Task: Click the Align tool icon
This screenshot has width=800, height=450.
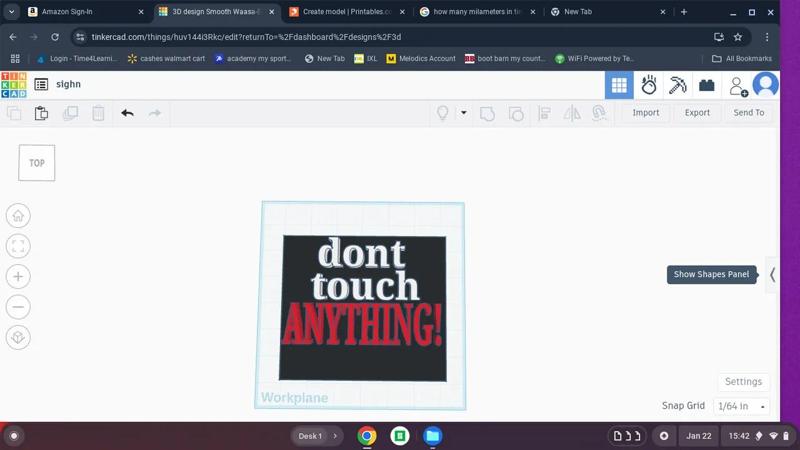Action: click(544, 113)
